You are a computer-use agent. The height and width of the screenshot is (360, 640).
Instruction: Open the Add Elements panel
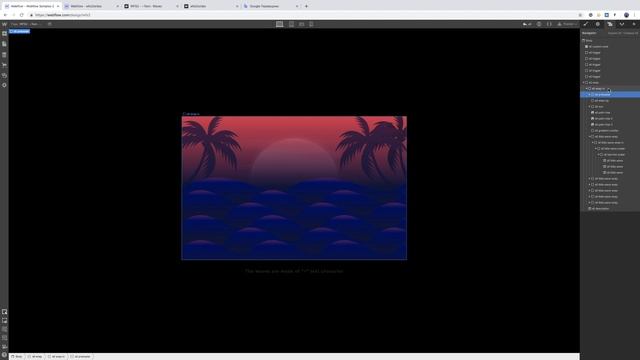4,33
